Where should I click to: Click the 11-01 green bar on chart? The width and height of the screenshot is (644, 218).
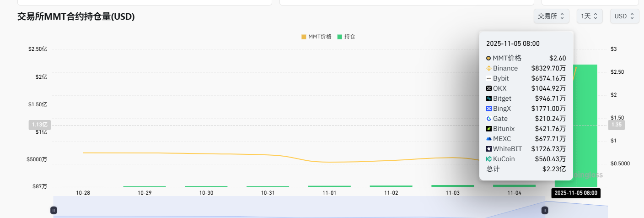(329, 186)
